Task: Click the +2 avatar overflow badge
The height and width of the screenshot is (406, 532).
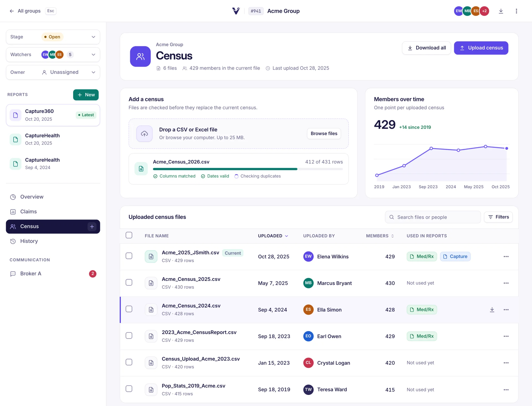Action: [484, 11]
